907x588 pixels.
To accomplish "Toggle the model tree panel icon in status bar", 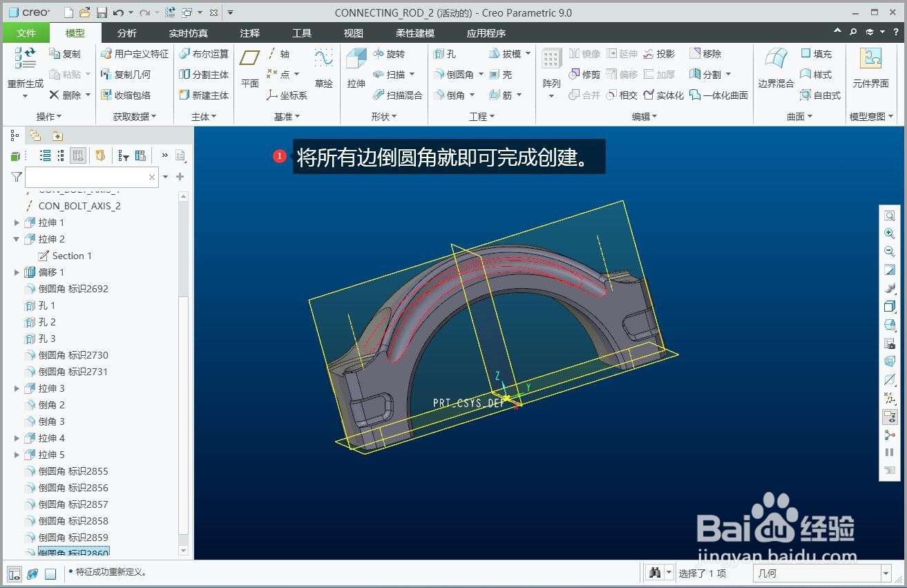I will coord(15,573).
